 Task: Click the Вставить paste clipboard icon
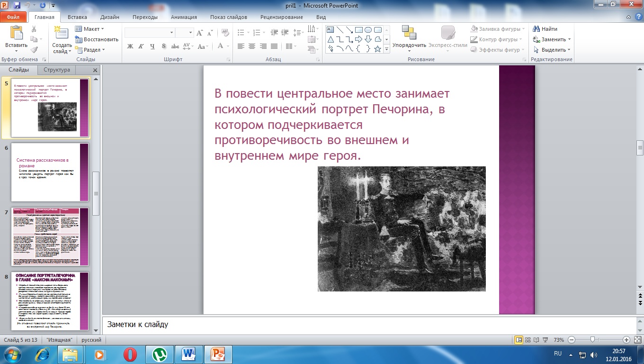click(x=17, y=33)
